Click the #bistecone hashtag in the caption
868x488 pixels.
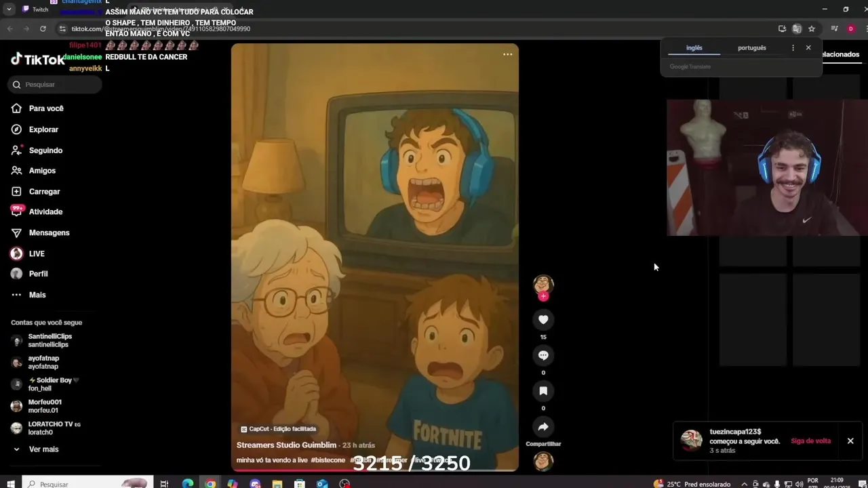pyautogui.click(x=328, y=460)
